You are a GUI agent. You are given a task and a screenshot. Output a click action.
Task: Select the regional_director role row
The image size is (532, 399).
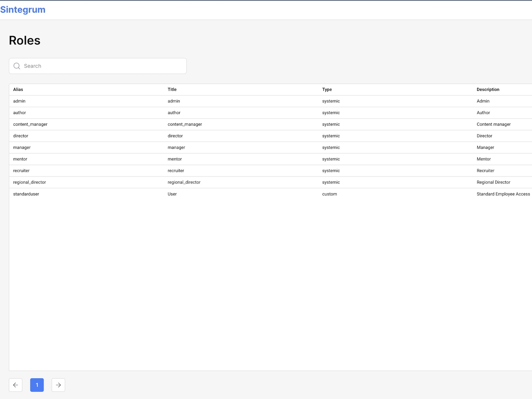[133, 182]
